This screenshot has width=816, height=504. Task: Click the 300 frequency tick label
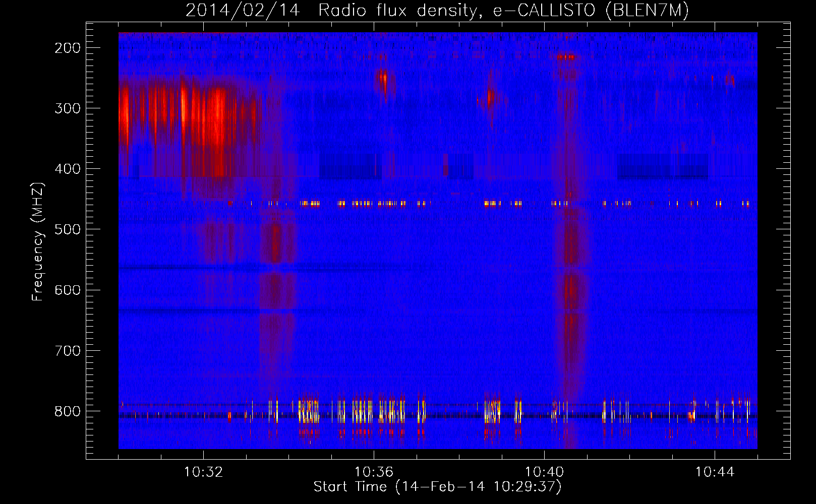click(x=68, y=108)
